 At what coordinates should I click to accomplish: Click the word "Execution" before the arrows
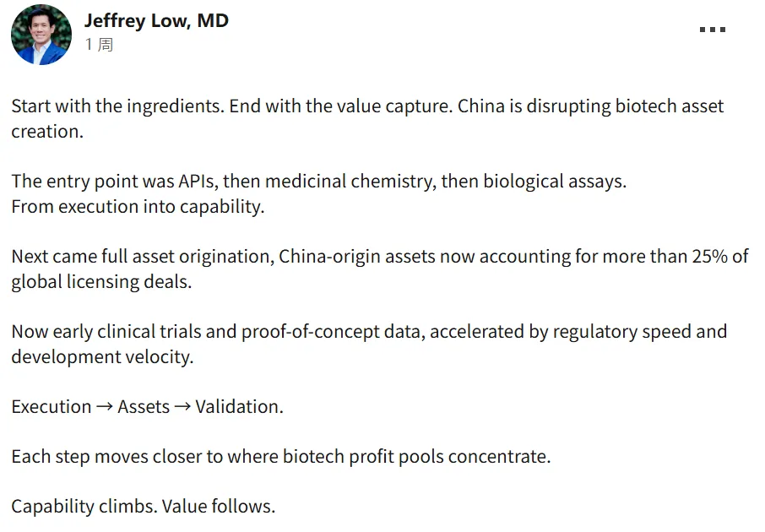coord(51,407)
